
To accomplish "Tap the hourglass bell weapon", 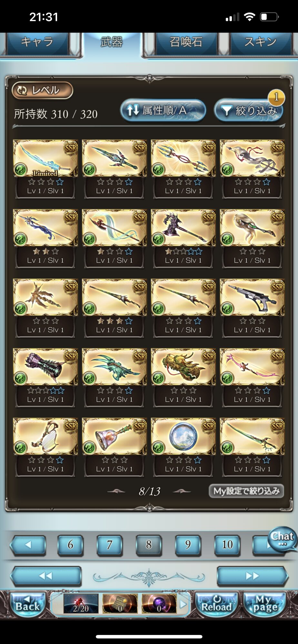I will pos(114,437).
